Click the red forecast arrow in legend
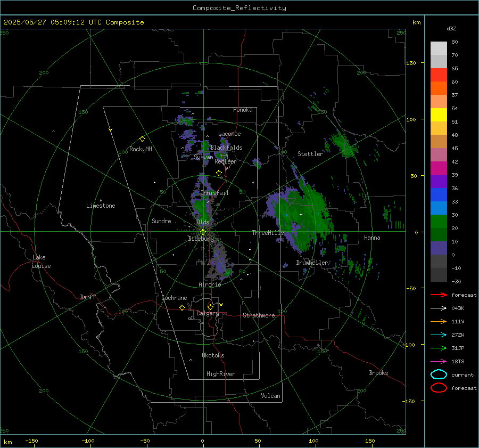 point(439,295)
